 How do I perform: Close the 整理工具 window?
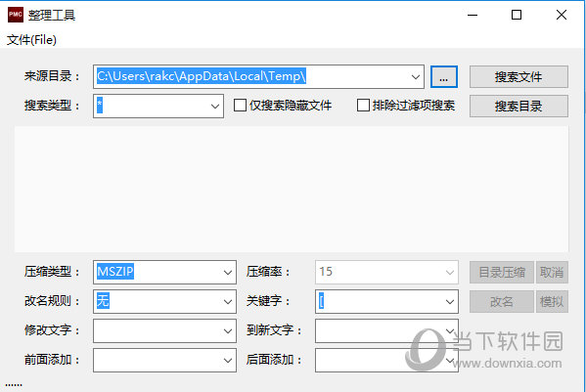[562, 15]
